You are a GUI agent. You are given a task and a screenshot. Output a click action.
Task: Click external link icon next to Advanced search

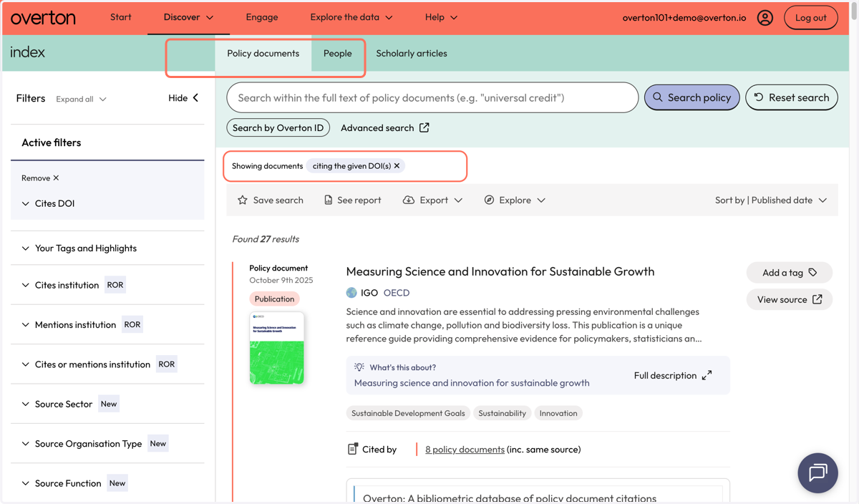(424, 127)
